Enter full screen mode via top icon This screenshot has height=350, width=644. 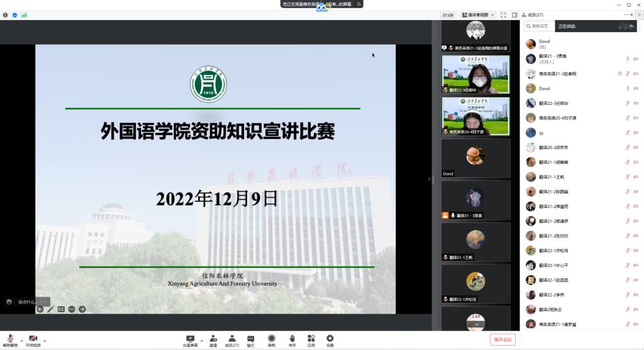pyautogui.click(x=503, y=15)
